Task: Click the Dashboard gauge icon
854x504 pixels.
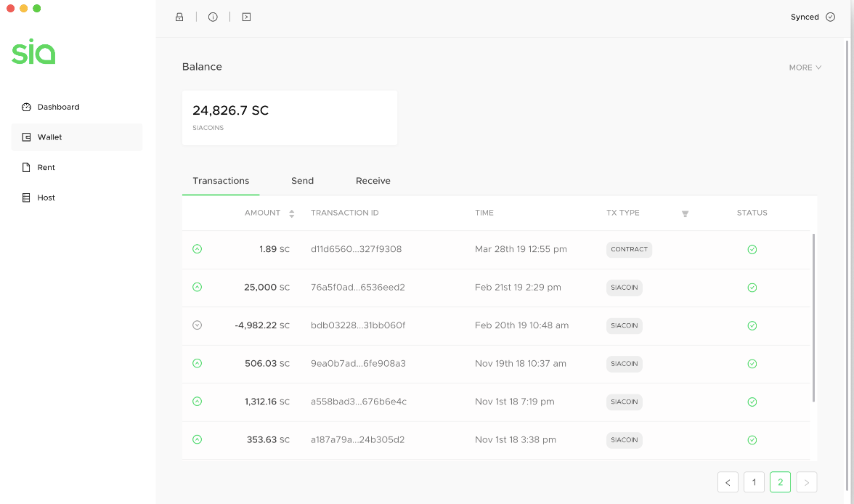Action: (x=26, y=107)
